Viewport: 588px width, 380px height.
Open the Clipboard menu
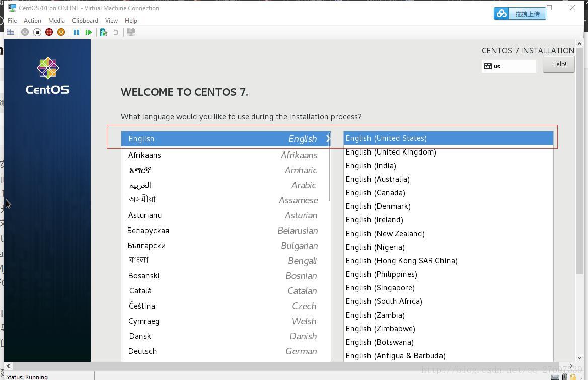click(x=85, y=21)
